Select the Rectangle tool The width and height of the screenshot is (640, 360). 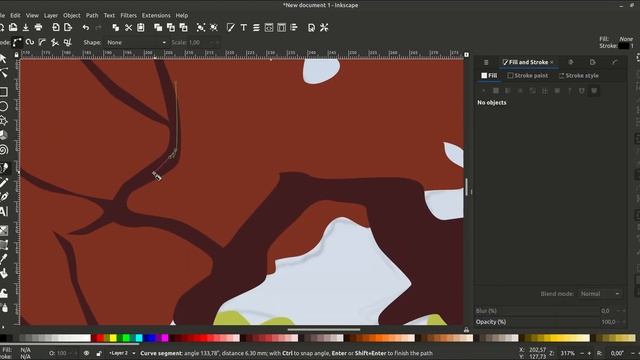pyautogui.click(x=4, y=91)
